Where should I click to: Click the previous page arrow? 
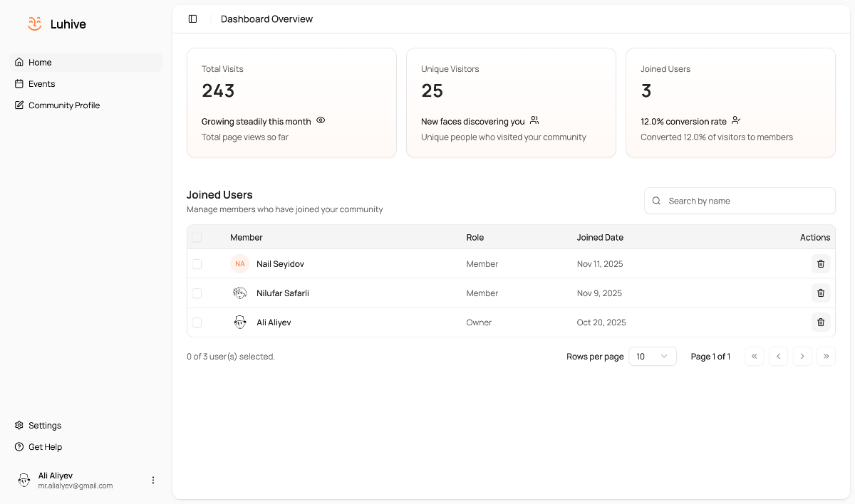pyautogui.click(x=778, y=357)
